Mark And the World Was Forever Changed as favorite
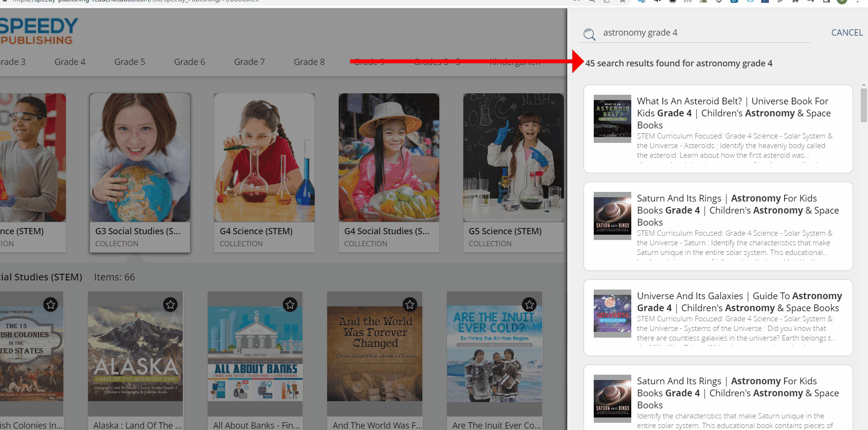The height and width of the screenshot is (430, 868). [410, 304]
